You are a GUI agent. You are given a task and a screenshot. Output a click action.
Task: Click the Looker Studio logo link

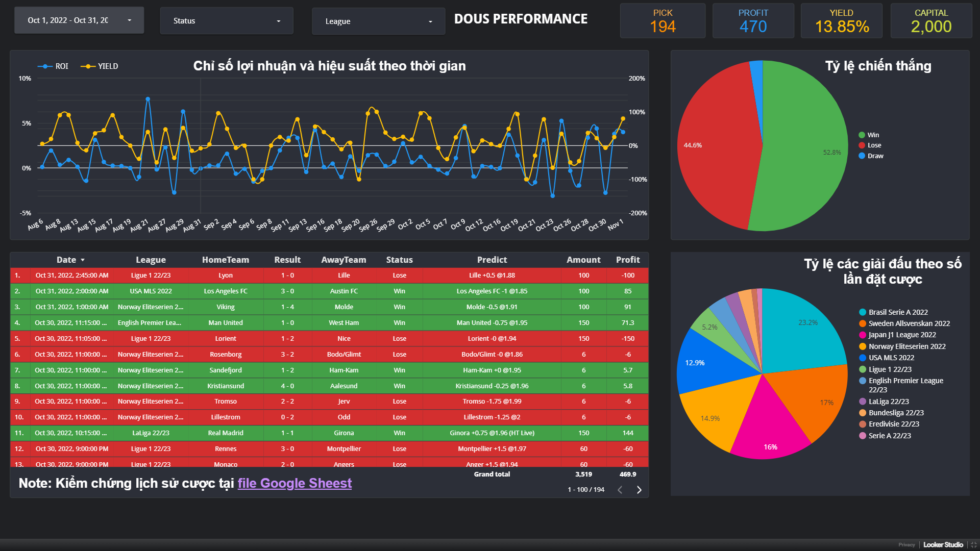(x=943, y=545)
